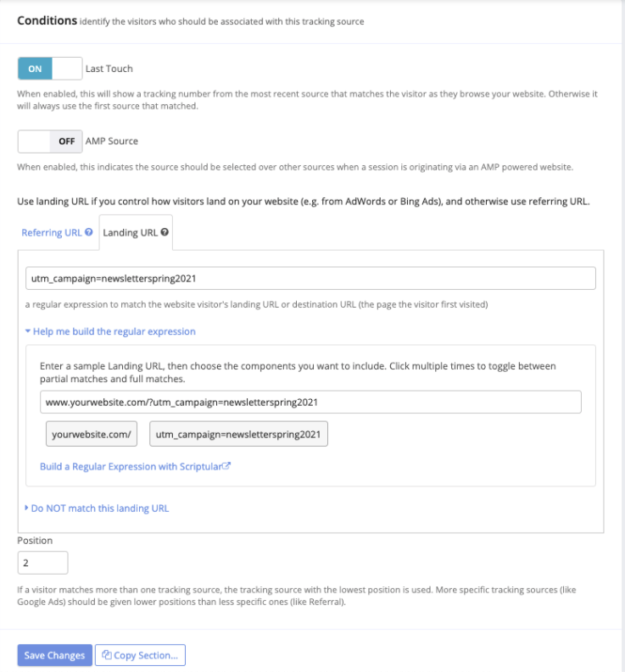Click the 'AMP Source' label text
The image size is (625, 672).
coord(112,141)
